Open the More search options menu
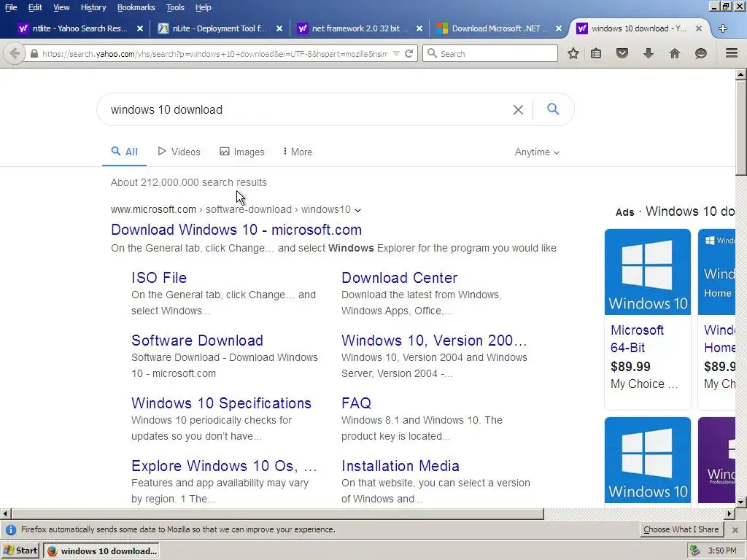Image resolution: width=747 pixels, height=560 pixels. tap(298, 152)
